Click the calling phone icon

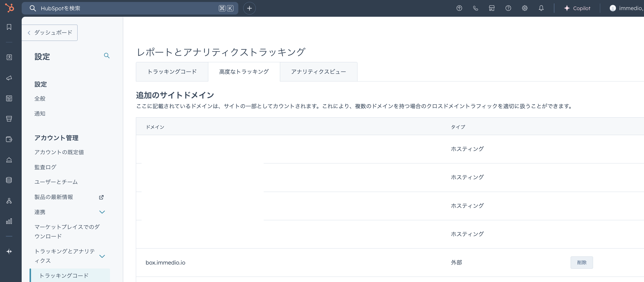pos(475,8)
